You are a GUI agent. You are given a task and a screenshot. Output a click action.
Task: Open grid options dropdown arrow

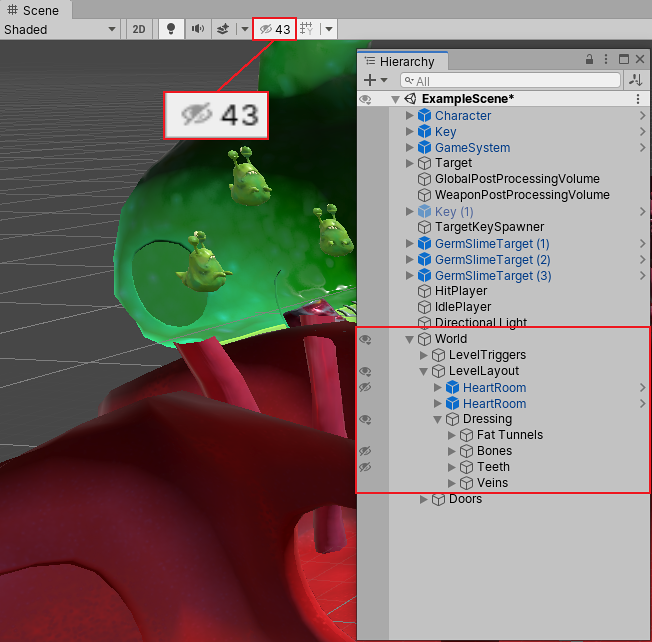pyautogui.click(x=329, y=29)
